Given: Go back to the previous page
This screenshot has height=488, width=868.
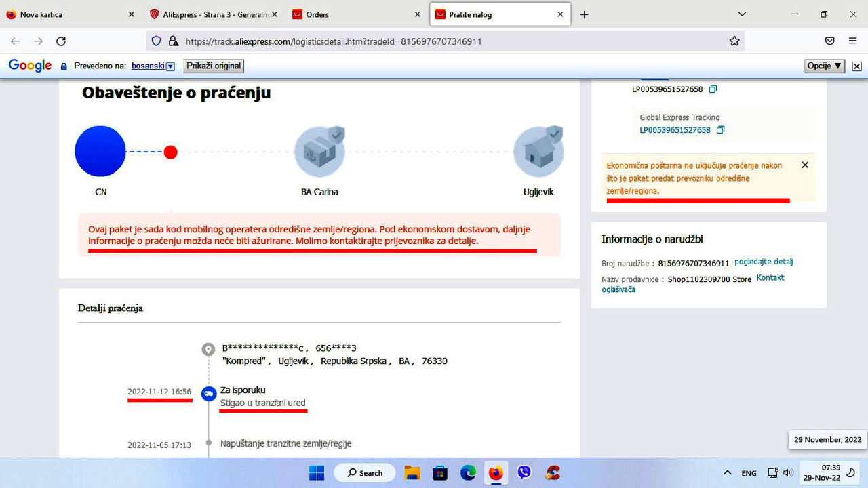Looking at the screenshot, I should tap(15, 41).
